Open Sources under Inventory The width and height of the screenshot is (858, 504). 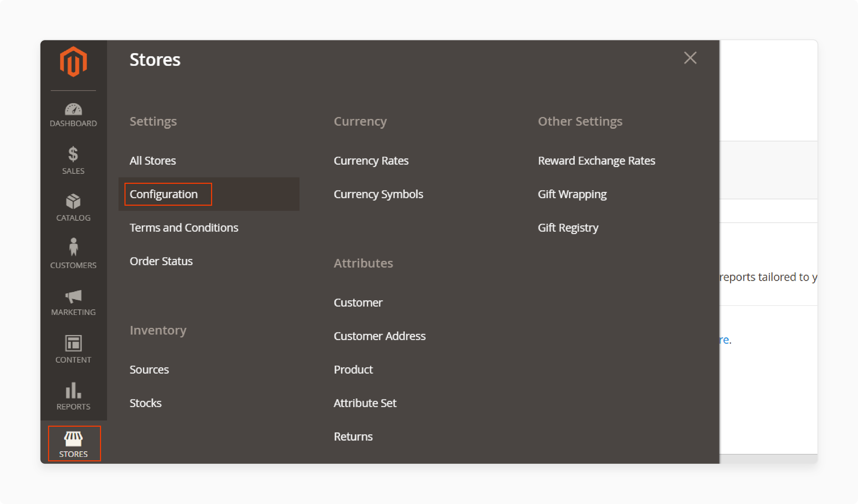[149, 370]
